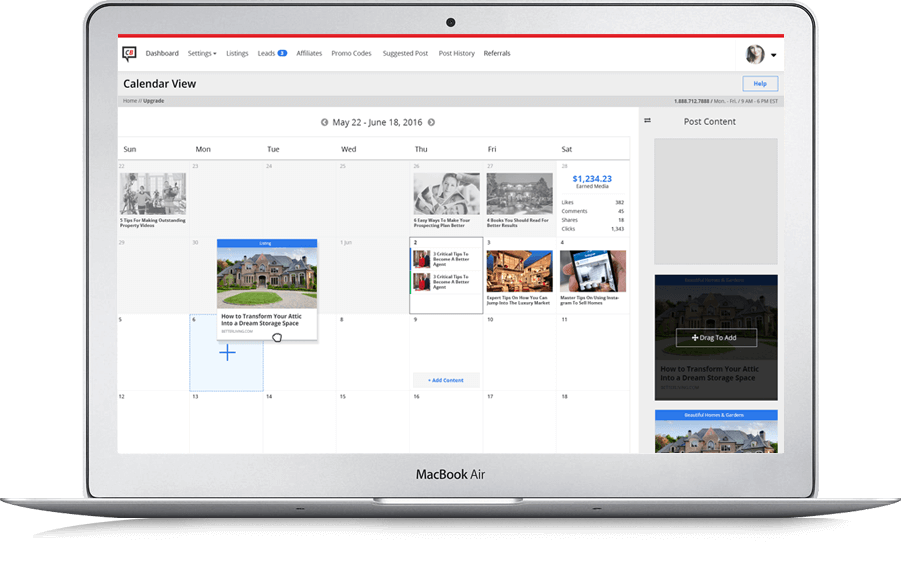Viewport: 903px width, 569px height.
Task: Go to Post History
Action: pos(456,53)
